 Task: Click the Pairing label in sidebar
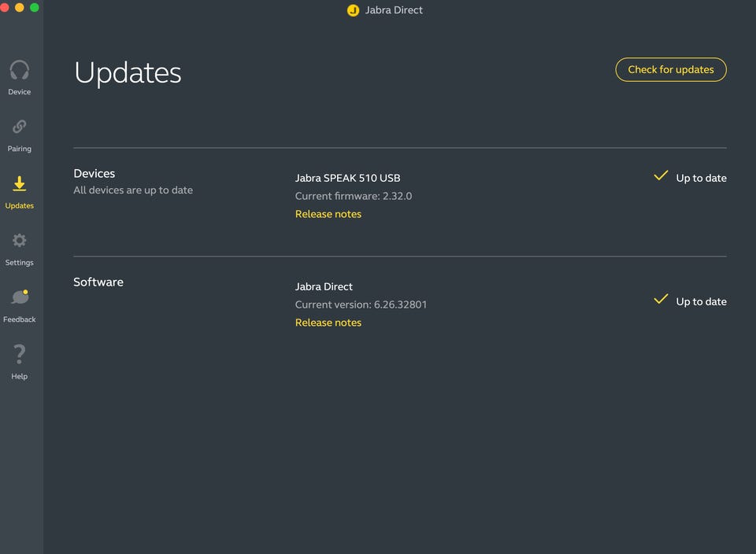click(19, 149)
